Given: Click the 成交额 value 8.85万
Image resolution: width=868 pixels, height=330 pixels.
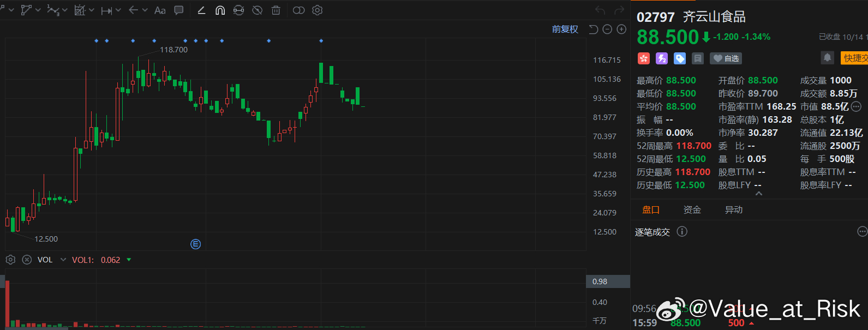Looking at the screenshot, I should point(843,93).
